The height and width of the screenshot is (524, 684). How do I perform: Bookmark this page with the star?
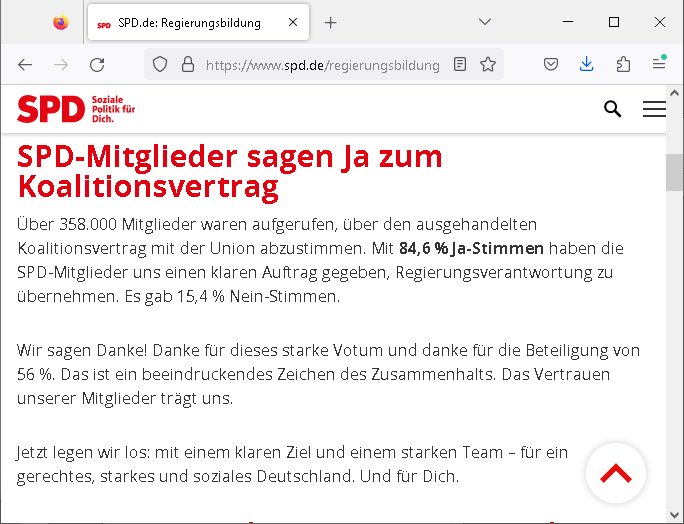click(487, 65)
